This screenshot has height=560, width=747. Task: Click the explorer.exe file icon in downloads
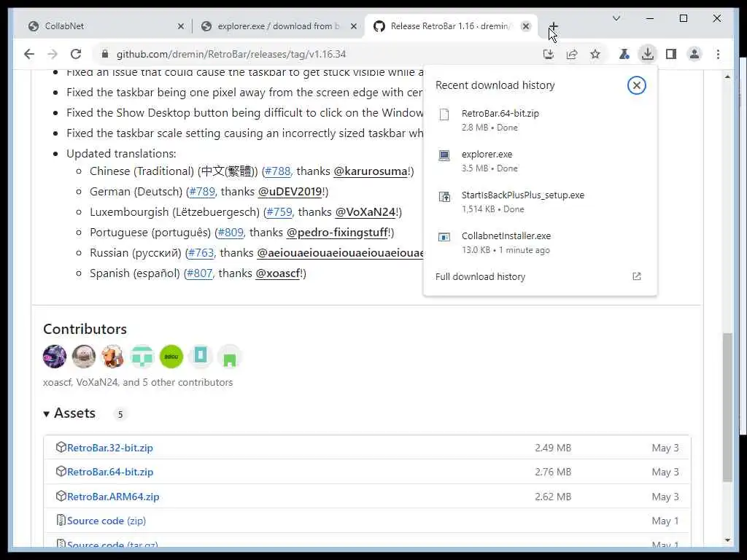444,156
